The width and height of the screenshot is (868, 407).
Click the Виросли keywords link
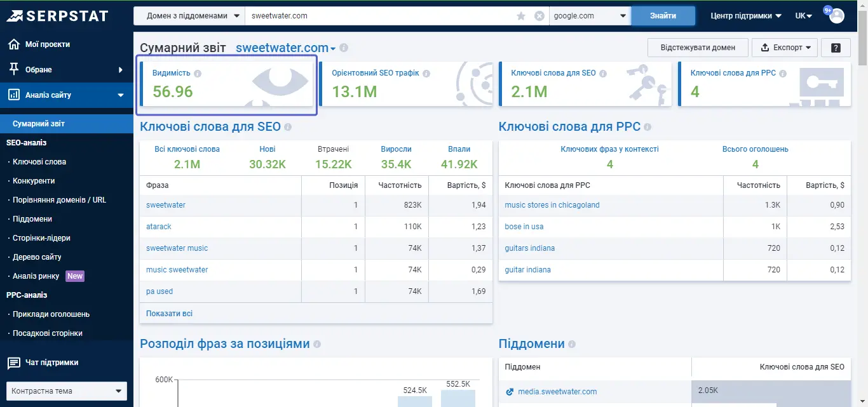click(x=397, y=149)
